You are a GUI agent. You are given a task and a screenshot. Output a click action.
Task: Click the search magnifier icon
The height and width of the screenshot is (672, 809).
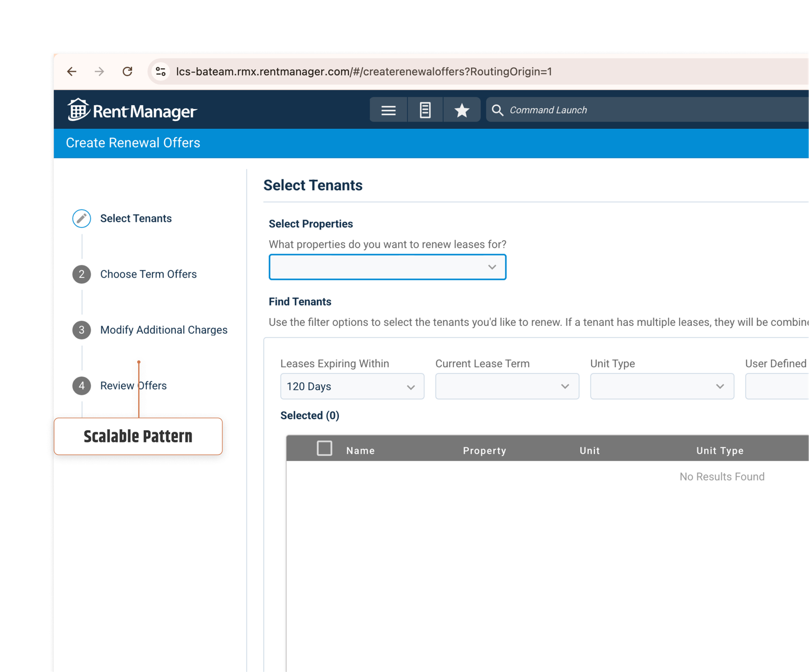[498, 110]
